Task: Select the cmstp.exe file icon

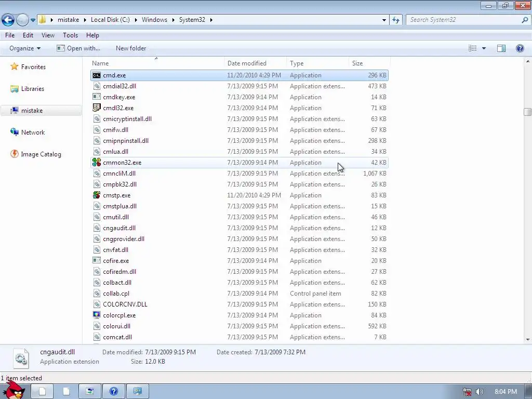Action: tap(97, 195)
